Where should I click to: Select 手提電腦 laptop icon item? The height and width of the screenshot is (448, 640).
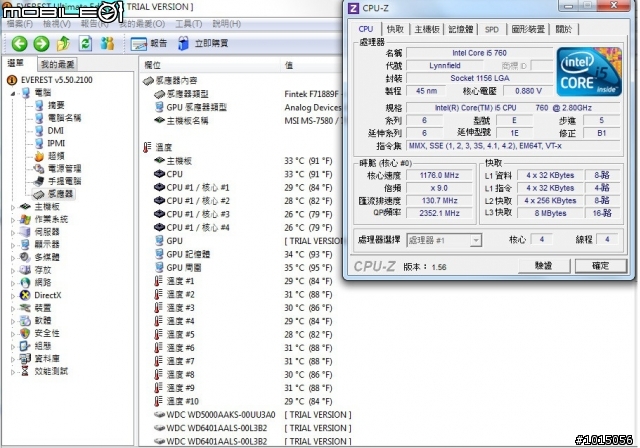39,181
